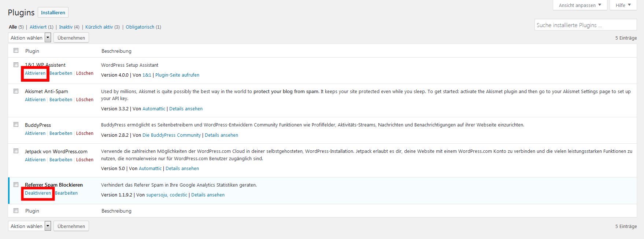The image size is (644, 239).
Task: Open Plugin-Seite aufrufen link
Action: click(177, 75)
